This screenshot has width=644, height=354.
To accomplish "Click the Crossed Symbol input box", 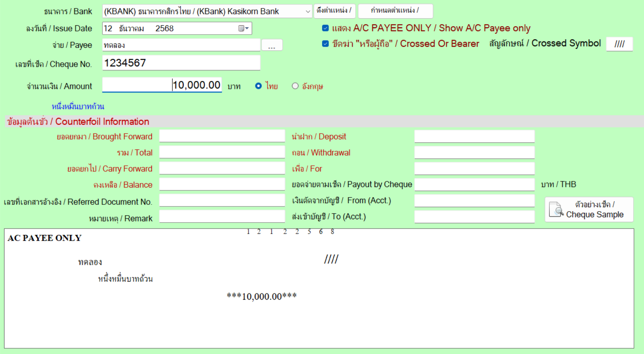I will pos(619,44).
